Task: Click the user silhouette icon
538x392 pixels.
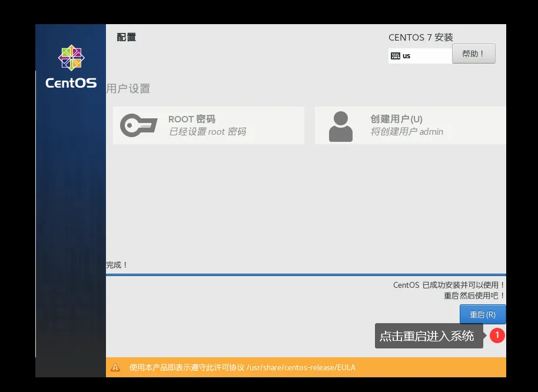Action: (341, 126)
